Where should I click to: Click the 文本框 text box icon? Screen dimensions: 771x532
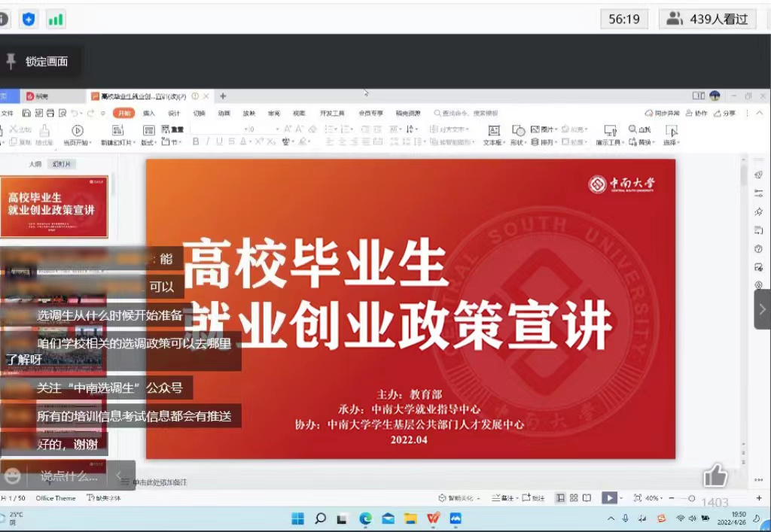coord(493,131)
